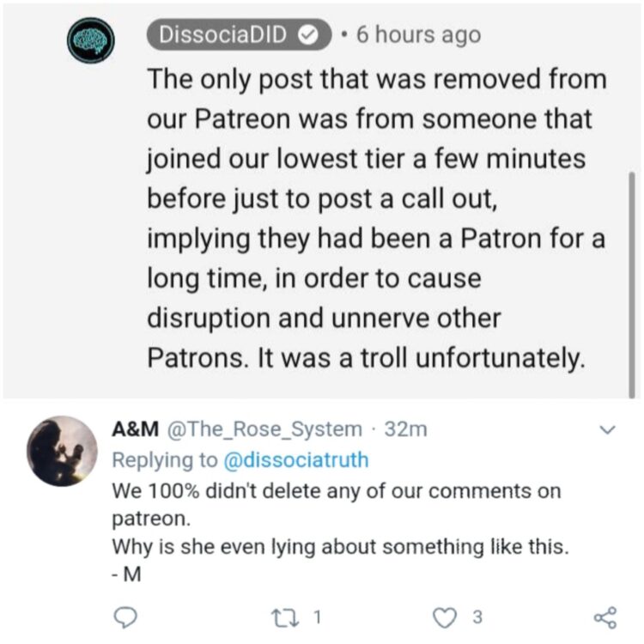Click the A&M display name

click(x=133, y=429)
